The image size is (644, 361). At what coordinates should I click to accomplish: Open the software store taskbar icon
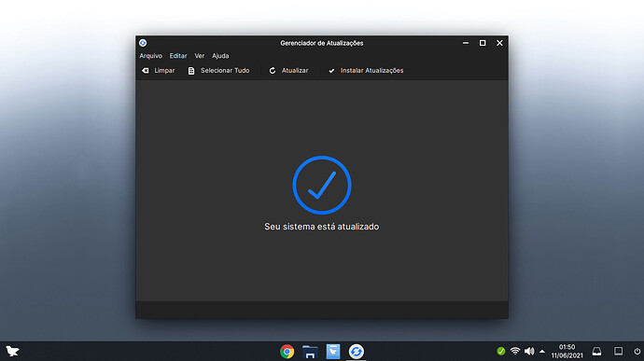click(333, 352)
